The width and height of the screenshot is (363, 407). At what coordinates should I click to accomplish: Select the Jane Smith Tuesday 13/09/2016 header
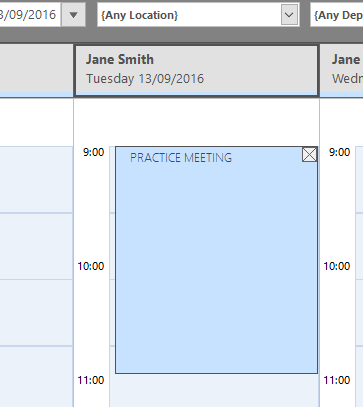coord(196,70)
